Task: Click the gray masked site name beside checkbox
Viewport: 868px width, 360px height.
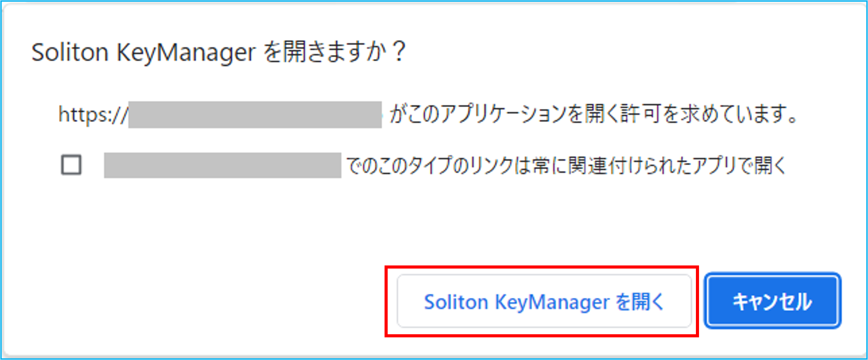Action: [223, 165]
